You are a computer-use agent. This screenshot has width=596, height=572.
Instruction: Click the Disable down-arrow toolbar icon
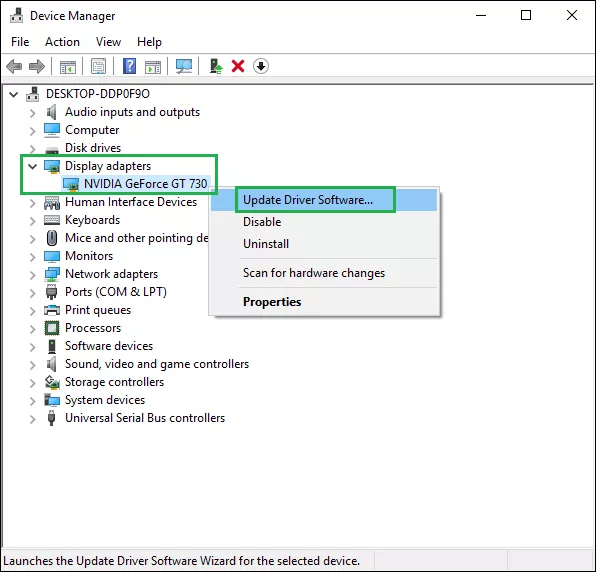pos(261,66)
